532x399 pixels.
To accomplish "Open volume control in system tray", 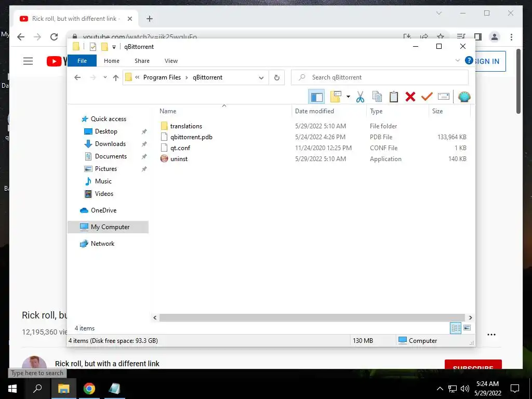I will tap(465, 389).
